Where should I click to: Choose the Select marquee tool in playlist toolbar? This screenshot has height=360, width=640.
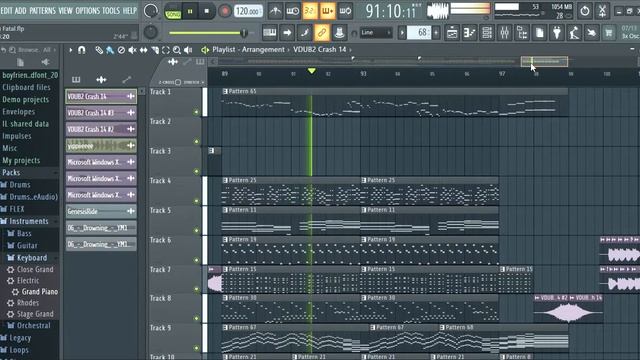[x=166, y=50]
